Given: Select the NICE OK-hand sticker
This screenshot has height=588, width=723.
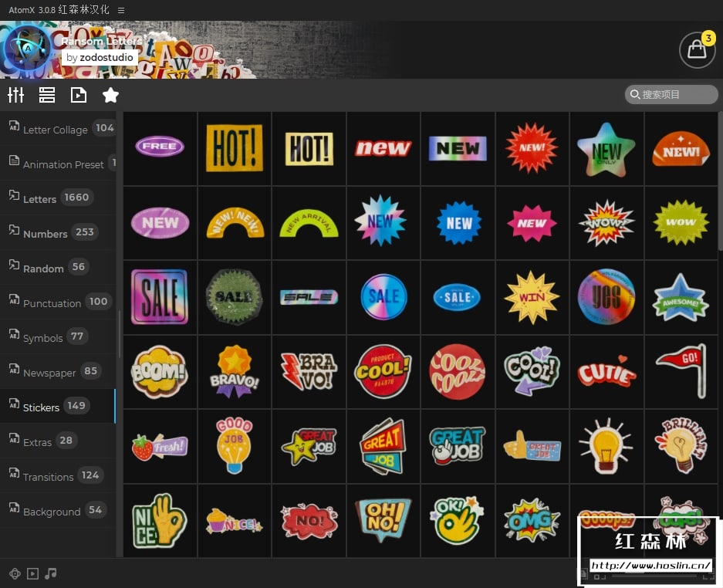Looking at the screenshot, I should tap(160, 521).
